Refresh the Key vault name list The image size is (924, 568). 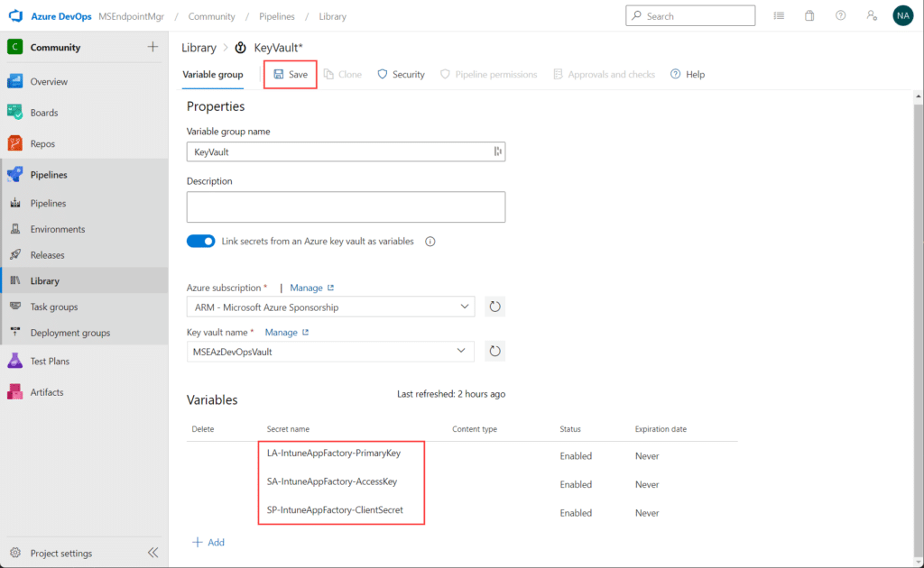[495, 352]
